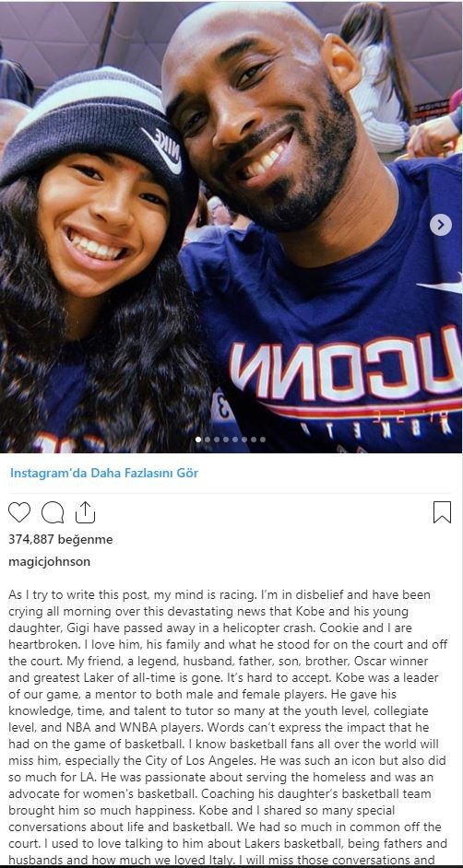463x868 pixels.
Task: Share the post using the upload arrow icon
Action: tap(85, 512)
